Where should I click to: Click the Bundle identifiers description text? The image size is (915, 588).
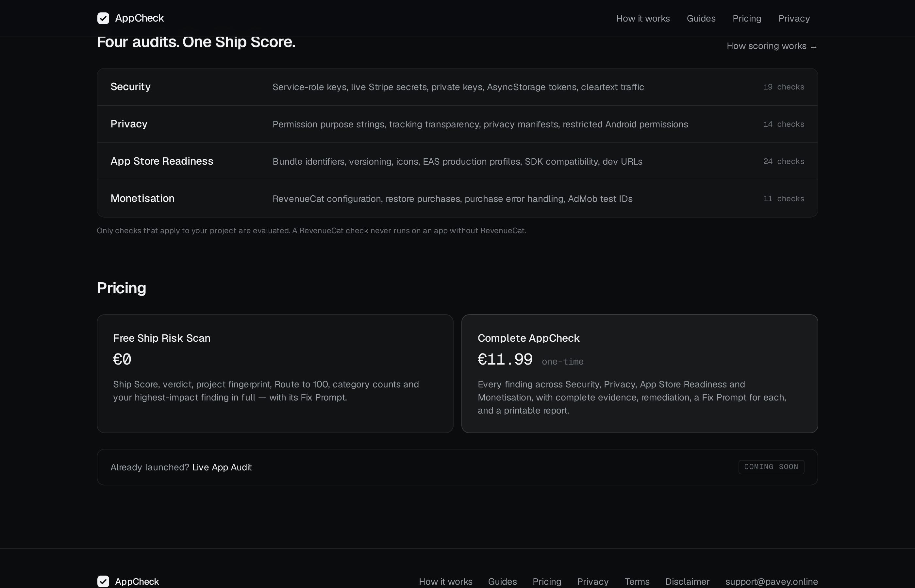coord(457,161)
